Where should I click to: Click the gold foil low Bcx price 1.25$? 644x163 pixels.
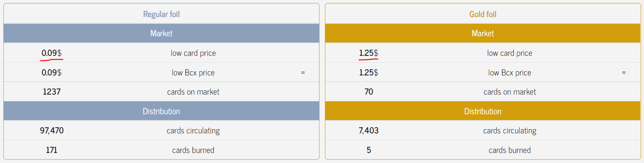(368, 73)
